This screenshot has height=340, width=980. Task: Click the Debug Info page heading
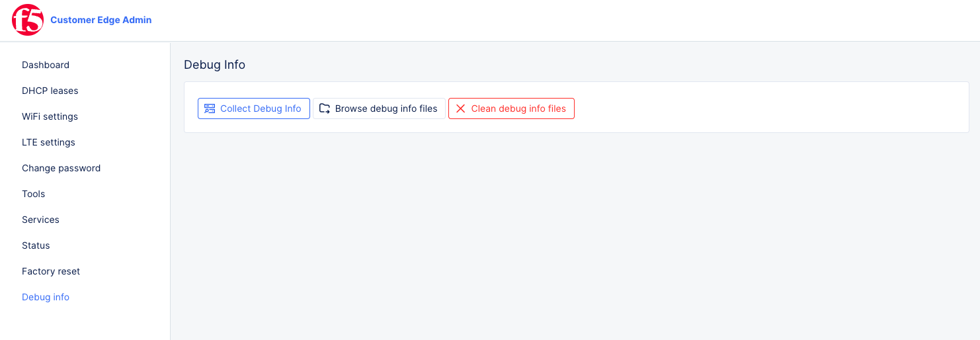(214, 65)
